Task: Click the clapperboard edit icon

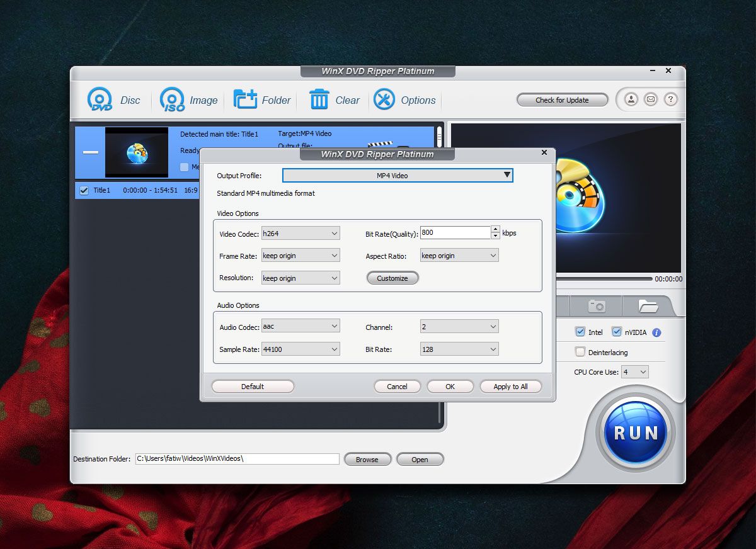Action: click(x=380, y=144)
